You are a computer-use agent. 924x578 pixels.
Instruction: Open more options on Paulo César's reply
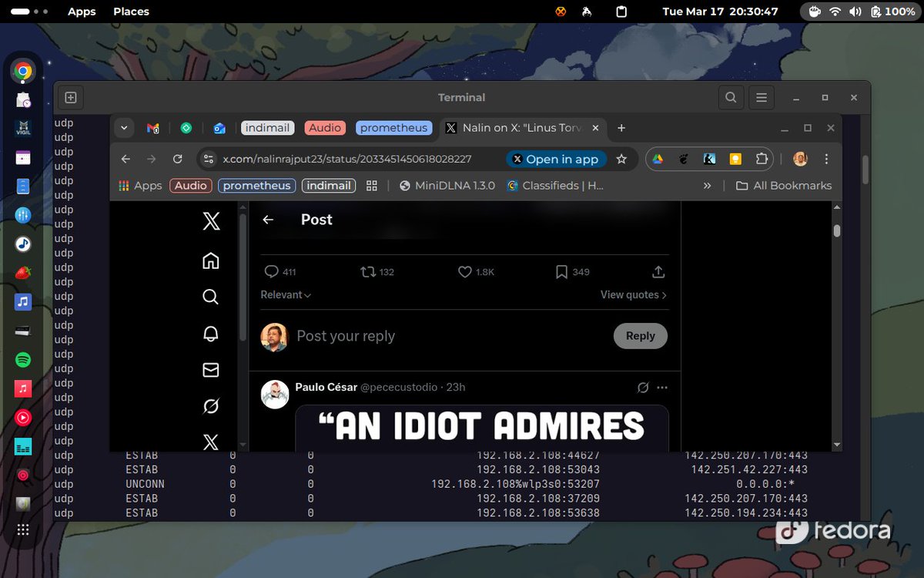pyautogui.click(x=662, y=388)
